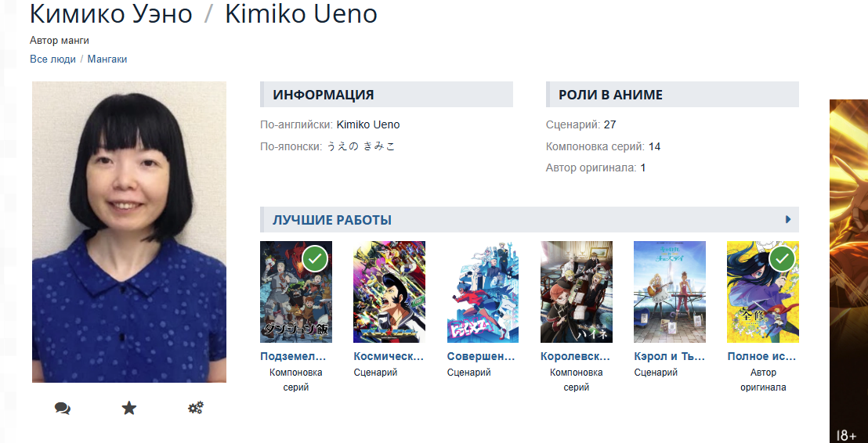Click the green checkmark on Dungeon Meshi poster
Image resolution: width=868 pixels, height=443 pixels.
(x=315, y=258)
